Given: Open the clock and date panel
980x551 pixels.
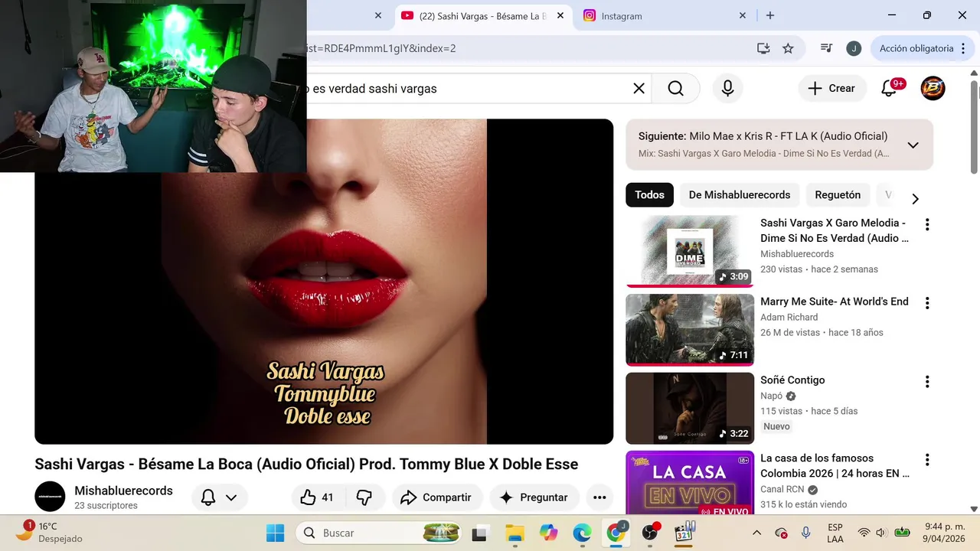Looking at the screenshot, I should [943, 533].
